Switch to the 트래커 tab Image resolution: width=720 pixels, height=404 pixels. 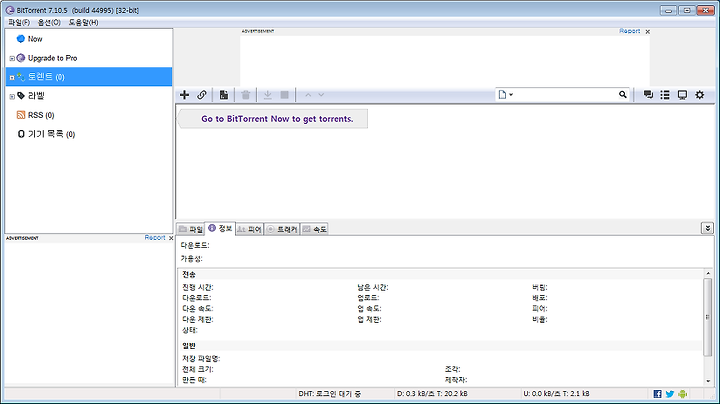tap(282, 229)
